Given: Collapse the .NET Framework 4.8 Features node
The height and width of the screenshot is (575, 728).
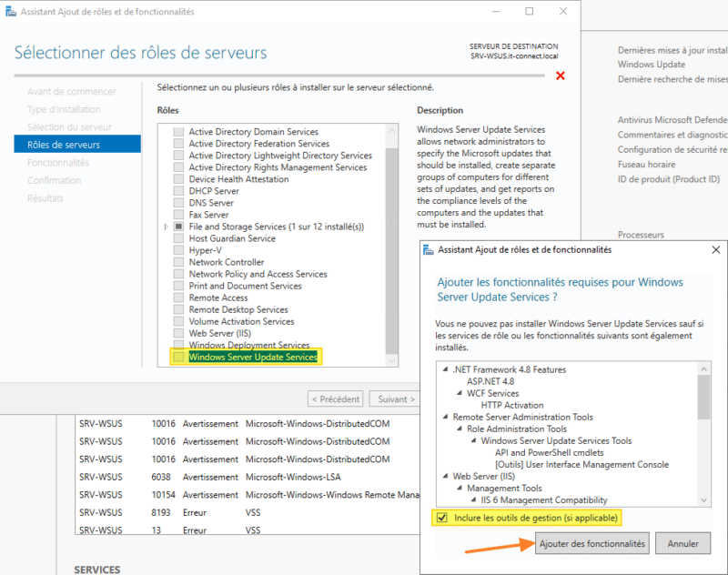Looking at the screenshot, I should [x=443, y=370].
